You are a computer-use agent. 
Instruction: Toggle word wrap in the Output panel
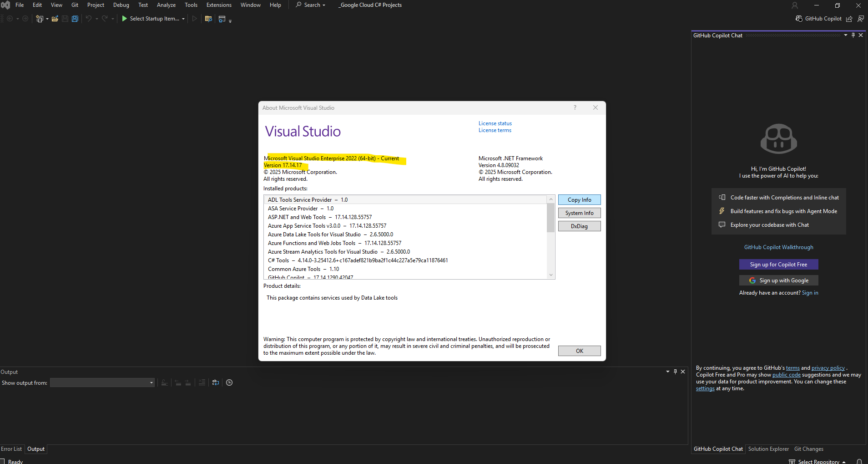coord(216,382)
